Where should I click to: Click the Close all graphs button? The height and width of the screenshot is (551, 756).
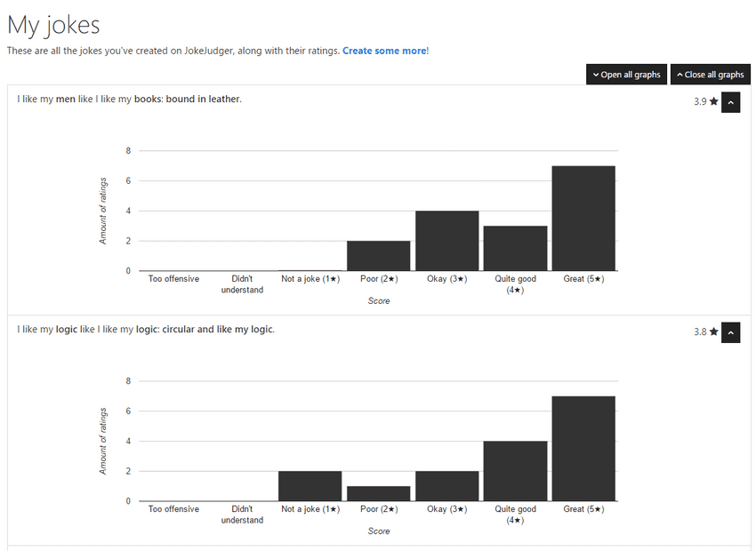point(711,74)
